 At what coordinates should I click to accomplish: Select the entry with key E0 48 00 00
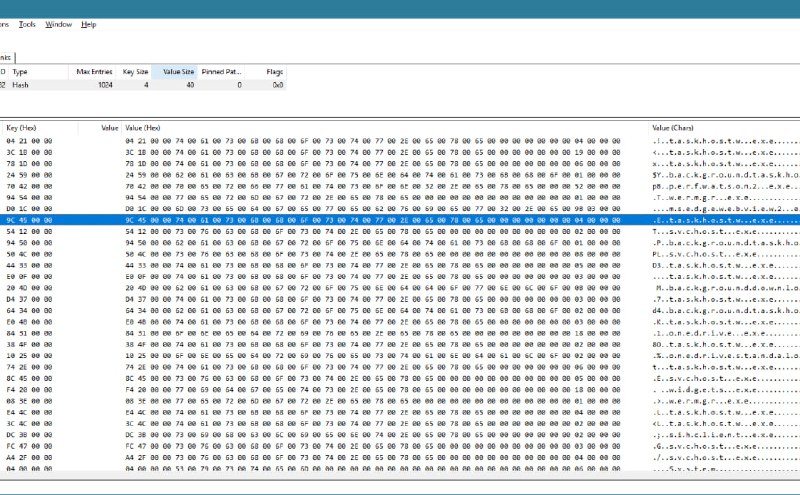click(x=29, y=322)
